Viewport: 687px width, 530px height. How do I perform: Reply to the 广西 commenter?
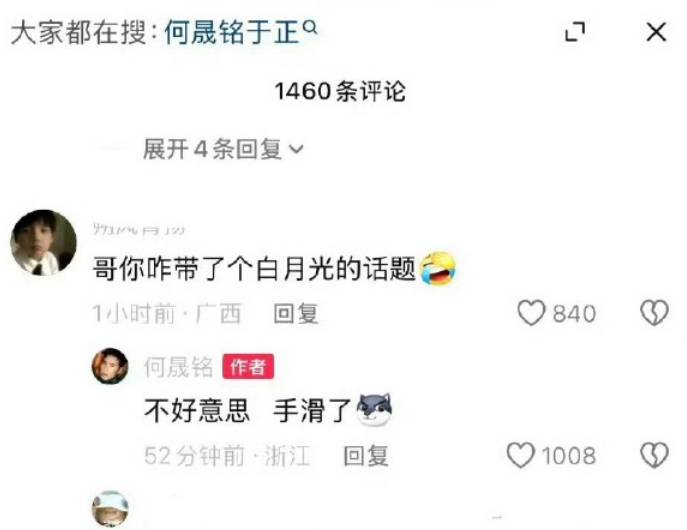[x=296, y=314]
